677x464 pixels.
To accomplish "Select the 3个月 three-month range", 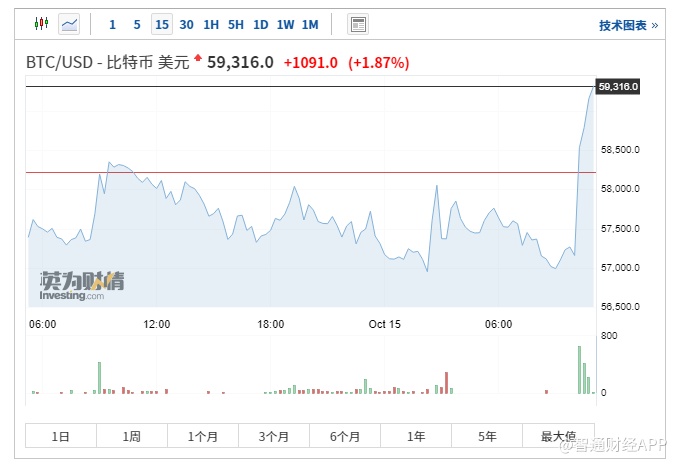I will pyautogui.click(x=274, y=436).
